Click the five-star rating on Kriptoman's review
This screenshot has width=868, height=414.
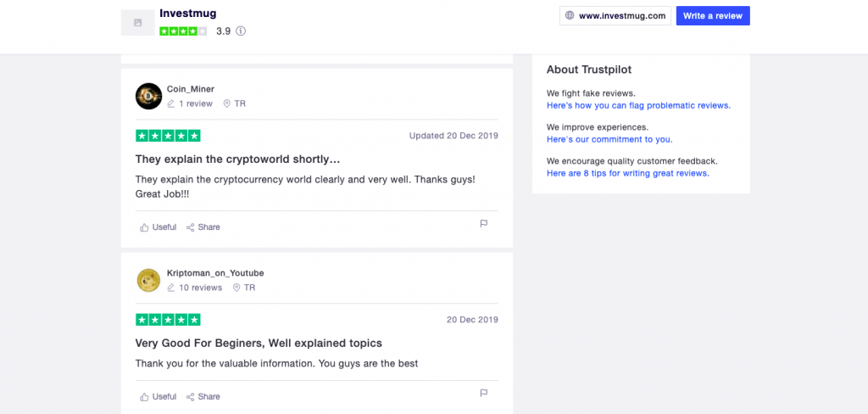(x=168, y=320)
